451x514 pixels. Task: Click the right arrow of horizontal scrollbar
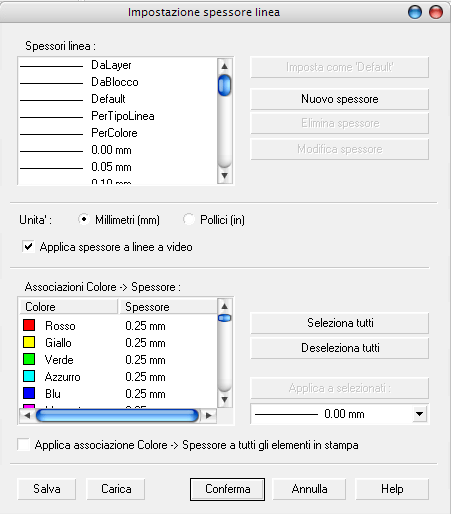[x=209, y=415]
